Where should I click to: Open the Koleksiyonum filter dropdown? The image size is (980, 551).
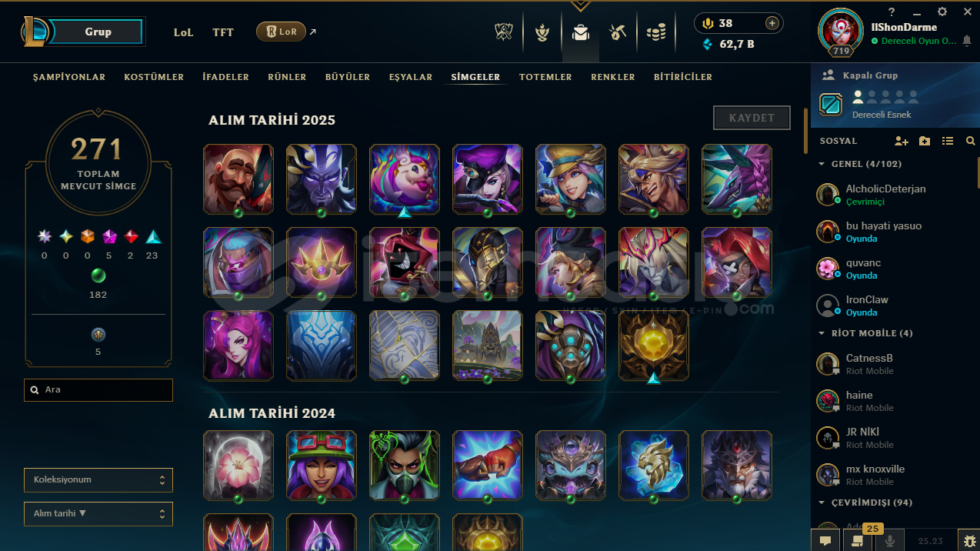(x=98, y=479)
